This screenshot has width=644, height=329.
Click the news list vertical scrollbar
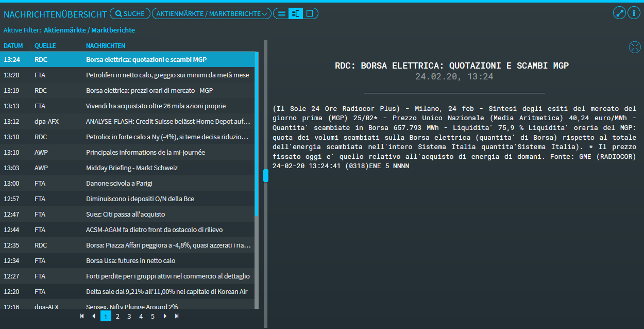tap(257, 134)
